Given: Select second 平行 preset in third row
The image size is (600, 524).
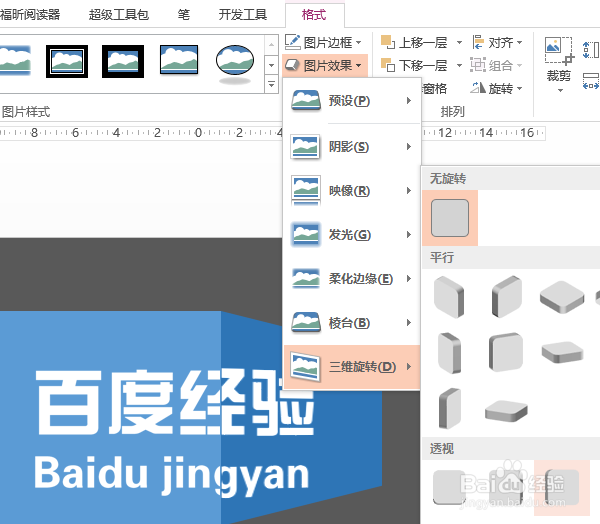Looking at the screenshot, I should (506, 411).
